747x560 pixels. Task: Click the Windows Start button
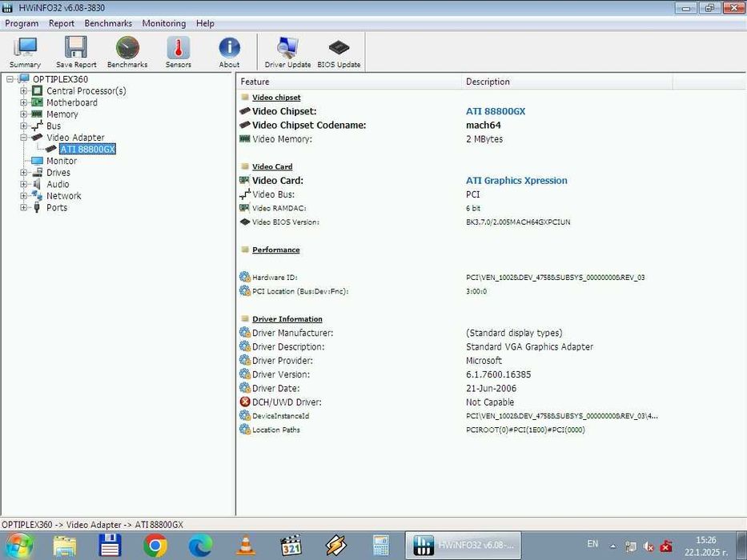pyautogui.click(x=18, y=546)
